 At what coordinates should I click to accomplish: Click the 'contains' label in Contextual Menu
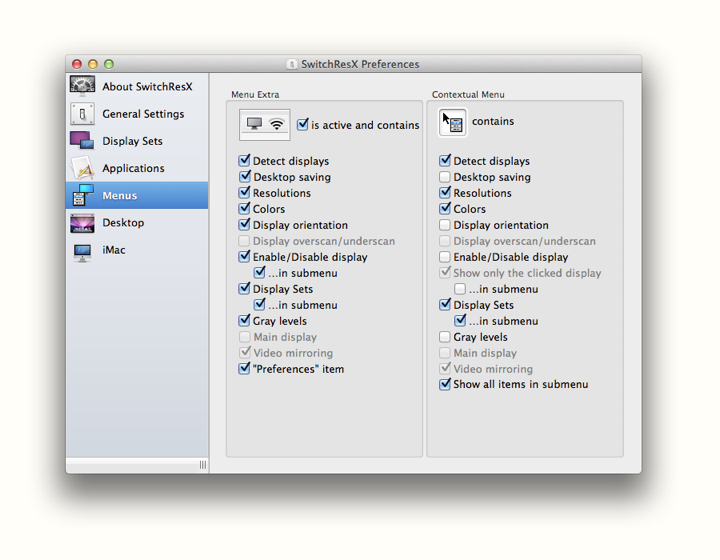point(493,121)
